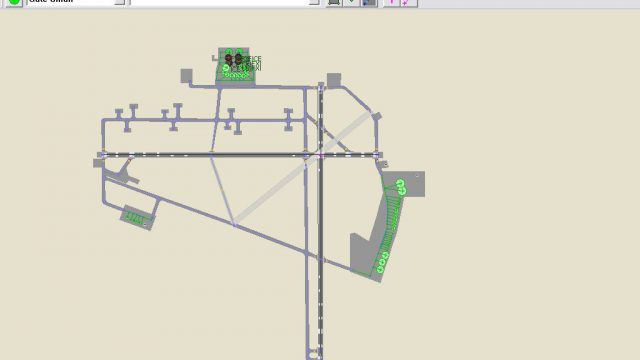
Task: Open the wide empty combo box arrow
Action: pyautogui.click(x=313, y=2)
